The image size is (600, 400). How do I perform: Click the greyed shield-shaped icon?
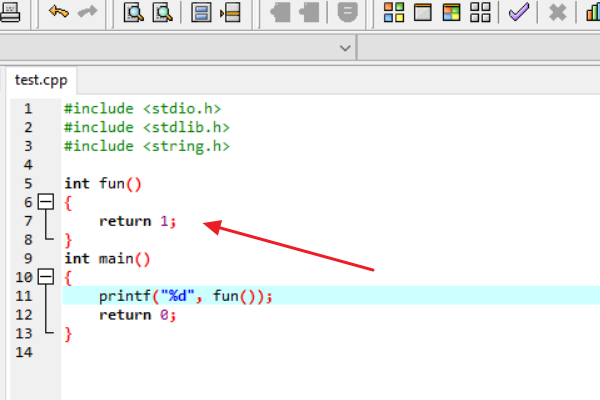point(347,12)
